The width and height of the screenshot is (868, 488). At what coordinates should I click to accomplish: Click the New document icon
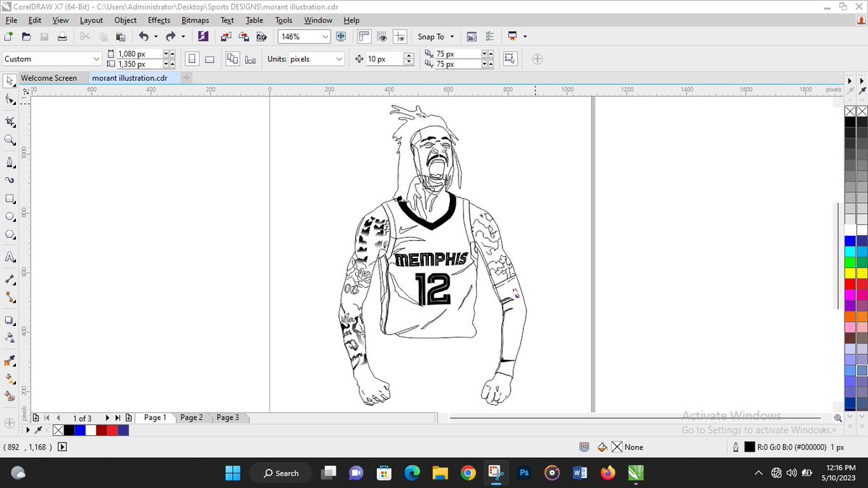pyautogui.click(x=8, y=36)
